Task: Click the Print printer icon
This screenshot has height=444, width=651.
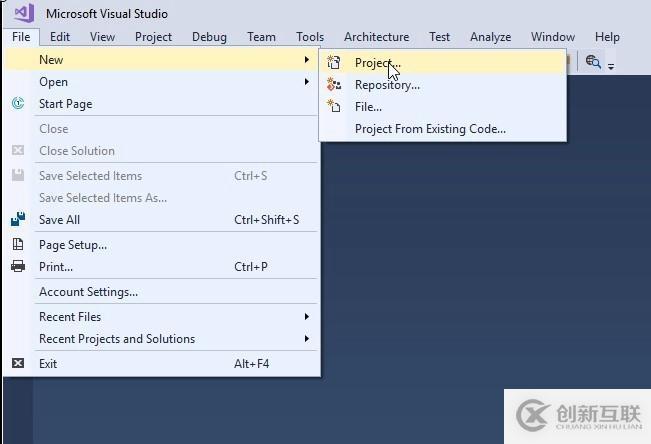Action: 18,267
